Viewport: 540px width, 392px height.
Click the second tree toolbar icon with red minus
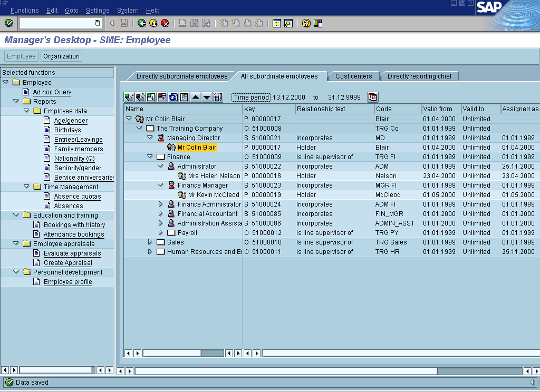[140, 97]
